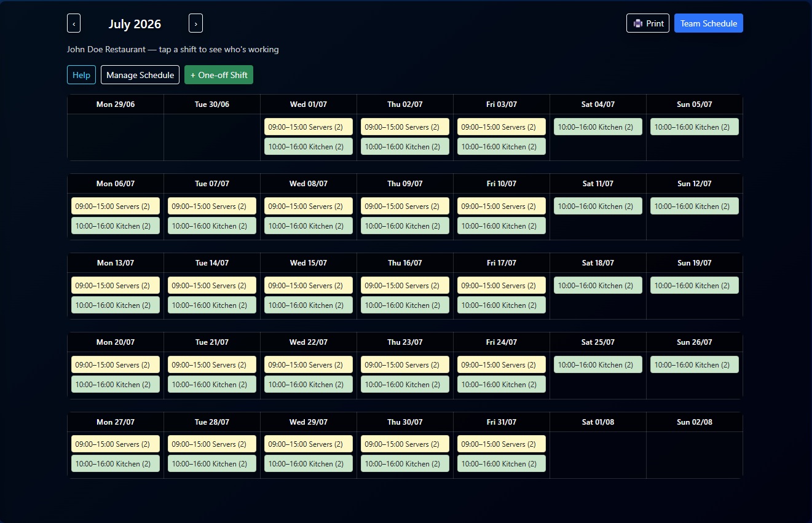Viewport: 812px width, 523px height.
Task: Open Sun 12/07 Kitchen shift
Action: click(695, 206)
